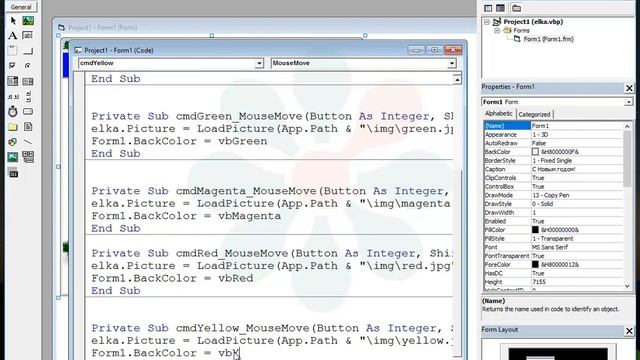Collapse the Project1 (elka.vbp) tree node
Screen dimensions: 640x360
pos(487,22)
